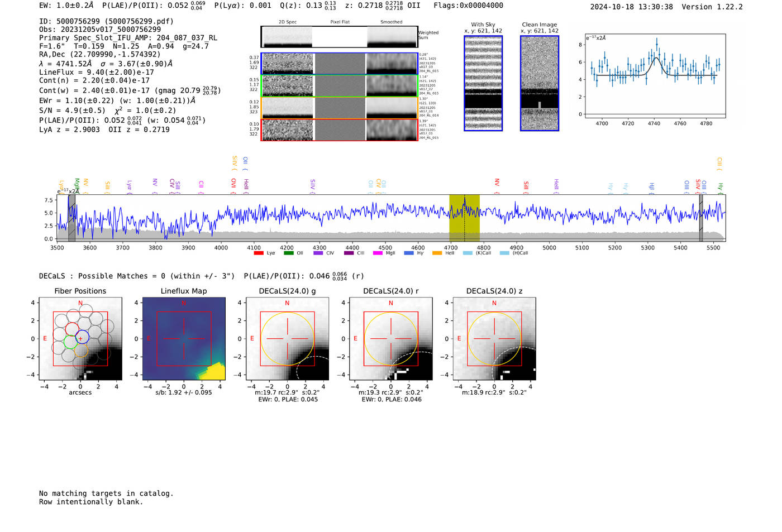Click the EWr = 1.10(±0.22) line

click(x=77, y=100)
